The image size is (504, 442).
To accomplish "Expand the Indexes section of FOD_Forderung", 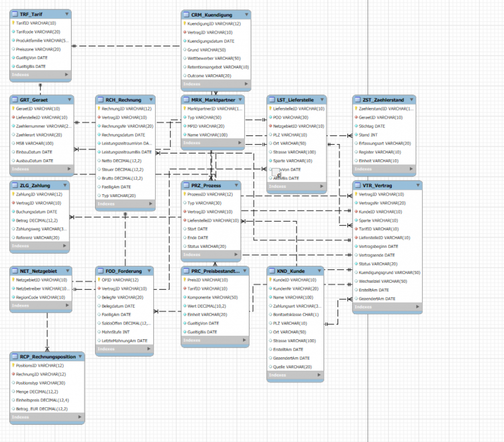I will click(x=150, y=349).
